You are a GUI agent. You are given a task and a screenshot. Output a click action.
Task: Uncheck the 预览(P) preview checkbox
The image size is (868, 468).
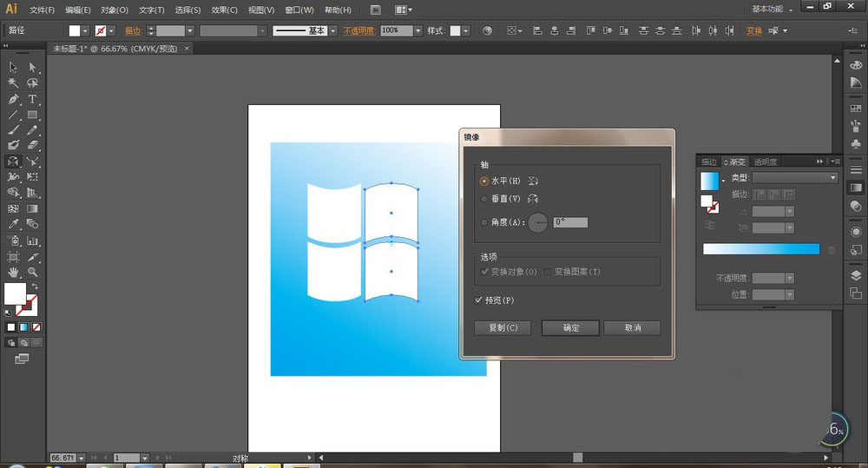pyautogui.click(x=479, y=300)
